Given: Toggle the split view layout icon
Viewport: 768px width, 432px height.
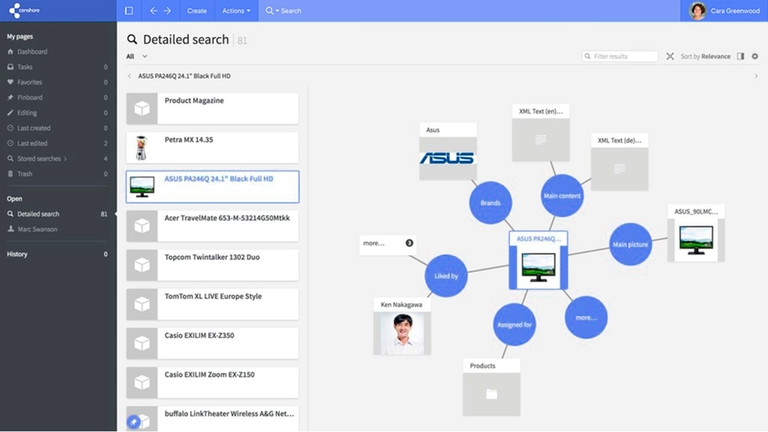Looking at the screenshot, I should (x=741, y=56).
